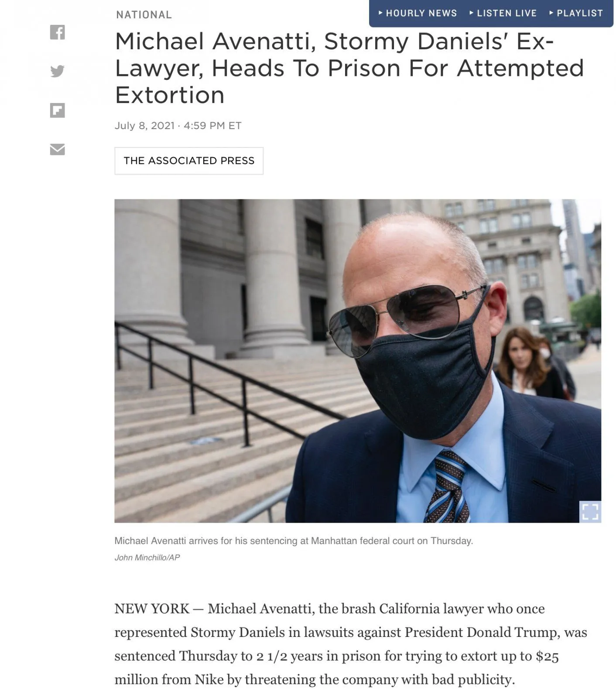This screenshot has height=698, width=616.
Task: Click the play triangle beside Playlist
Action: pos(551,13)
